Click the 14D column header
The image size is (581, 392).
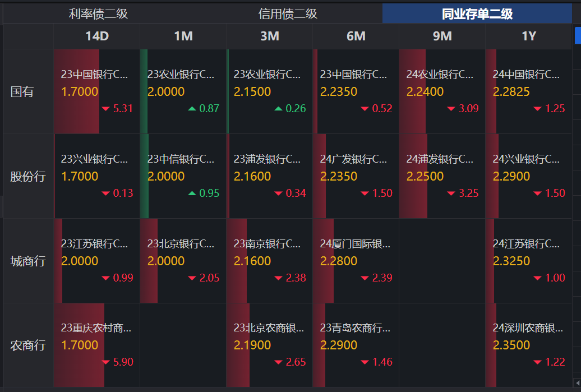[x=96, y=36]
